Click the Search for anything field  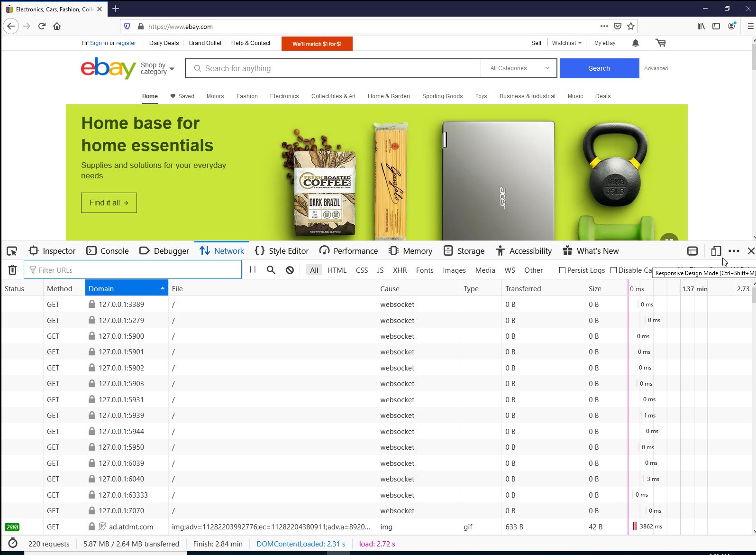click(333, 68)
